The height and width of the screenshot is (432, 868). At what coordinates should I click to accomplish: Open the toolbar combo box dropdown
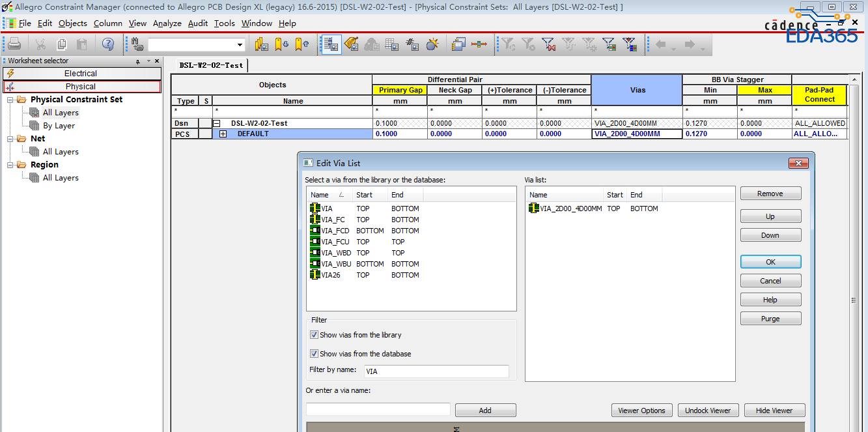(240, 45)
